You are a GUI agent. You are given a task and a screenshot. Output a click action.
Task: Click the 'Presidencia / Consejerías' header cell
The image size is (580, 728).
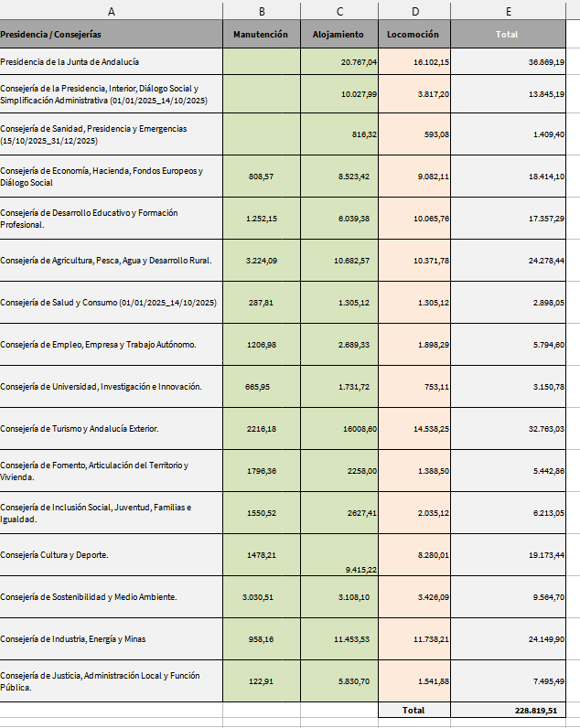point(111,35)
